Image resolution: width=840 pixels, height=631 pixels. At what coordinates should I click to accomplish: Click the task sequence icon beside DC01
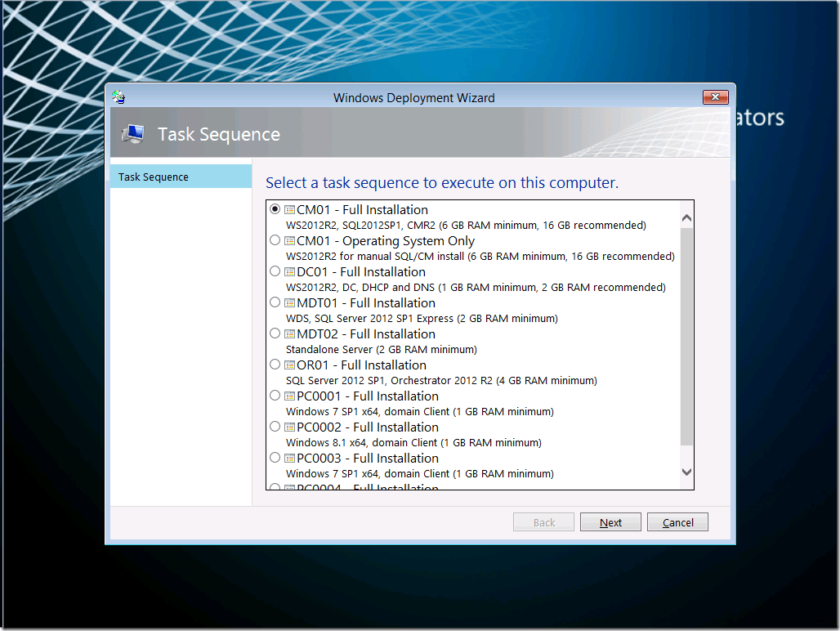[290, 271]
